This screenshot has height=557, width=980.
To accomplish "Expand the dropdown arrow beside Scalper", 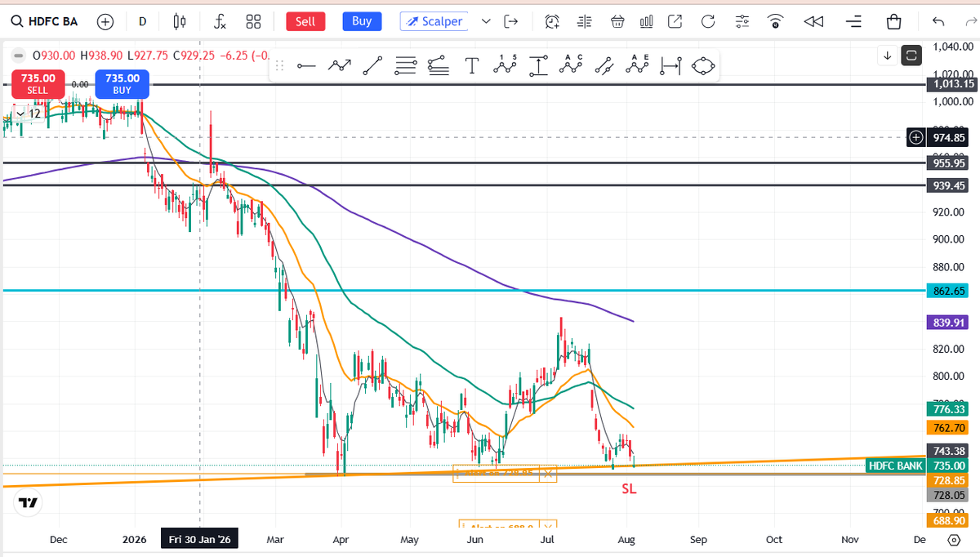I will (x=487, y=21).
